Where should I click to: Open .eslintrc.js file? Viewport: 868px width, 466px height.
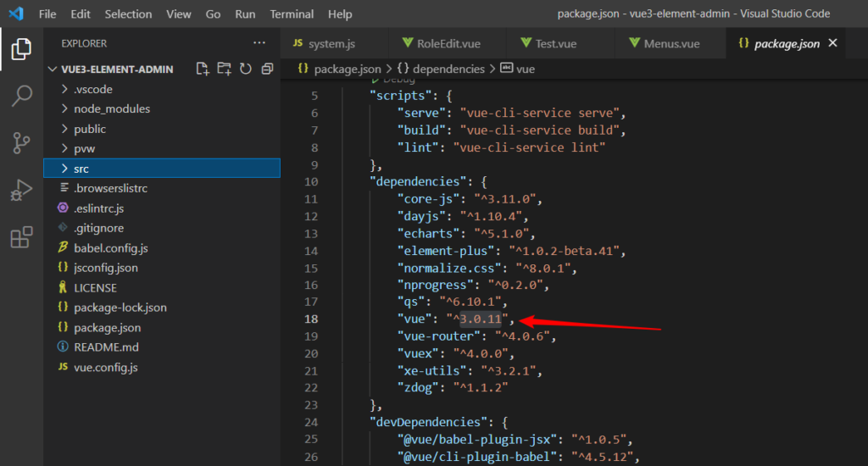pos(162,208)
